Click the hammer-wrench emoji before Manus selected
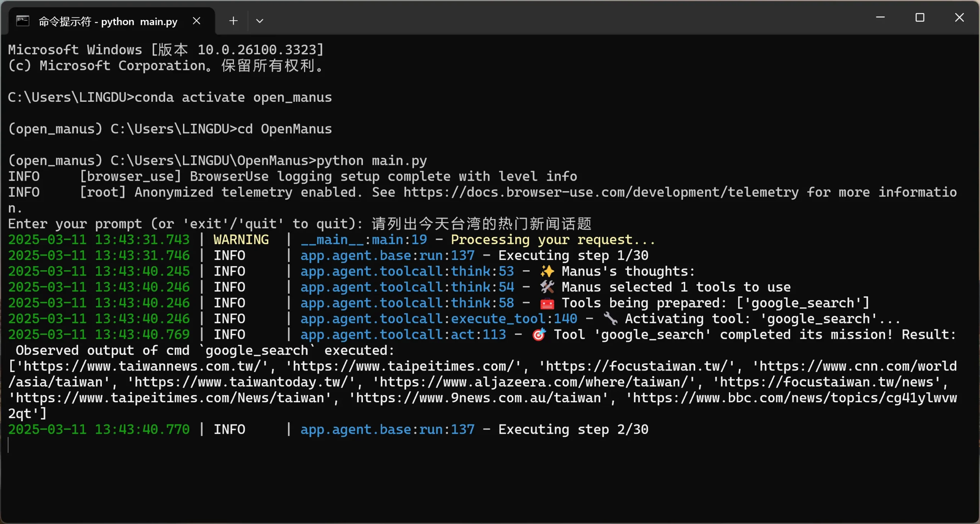The width and height of the screenshot is (980, 524). [x=547, y=287]
